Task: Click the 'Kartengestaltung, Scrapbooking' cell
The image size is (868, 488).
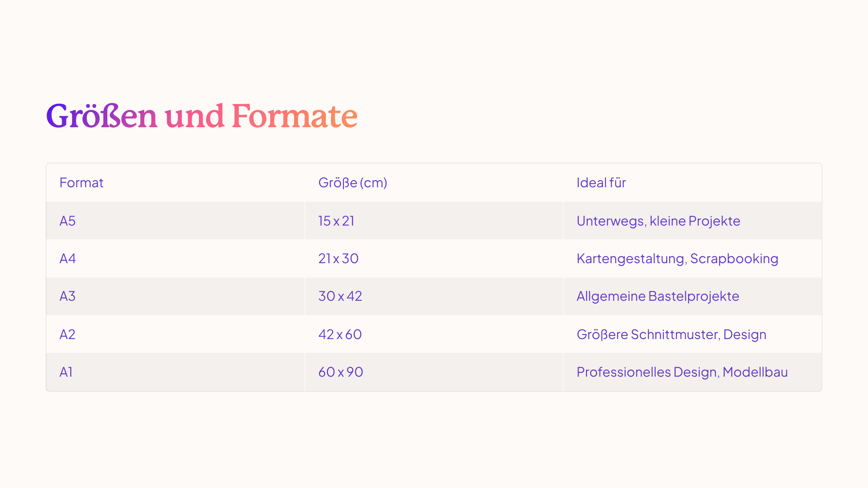Action: pos(677,258)
